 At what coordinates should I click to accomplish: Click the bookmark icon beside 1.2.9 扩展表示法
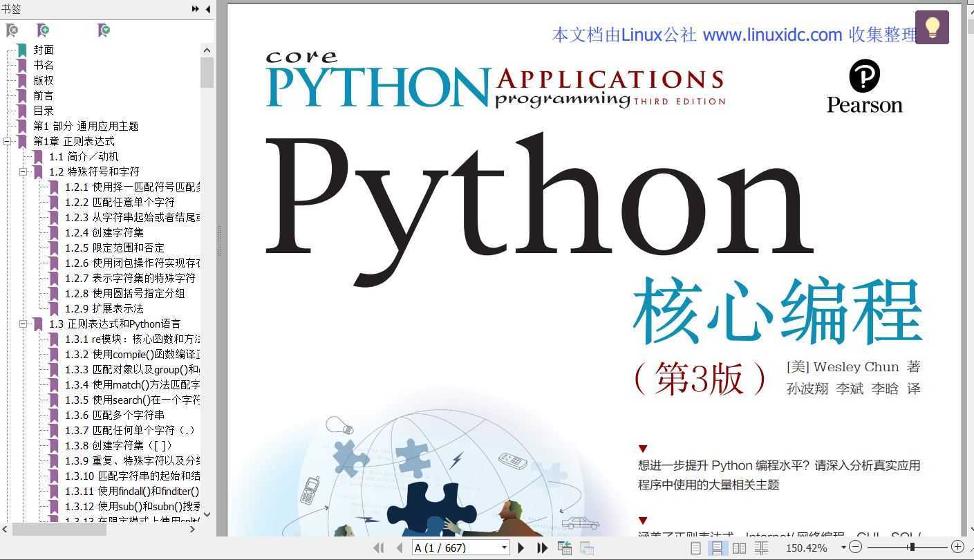tap(53, 308)
